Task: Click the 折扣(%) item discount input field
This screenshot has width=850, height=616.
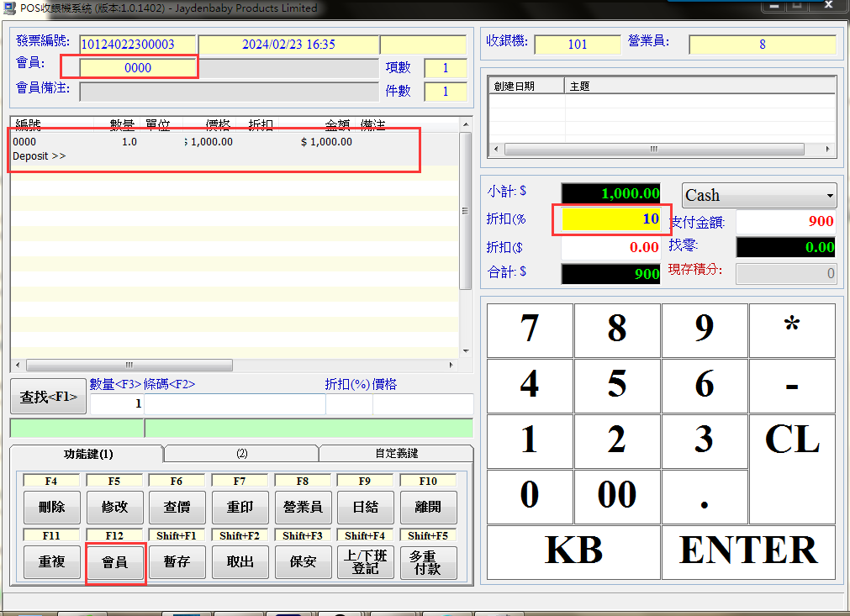Action: point(349,403)
